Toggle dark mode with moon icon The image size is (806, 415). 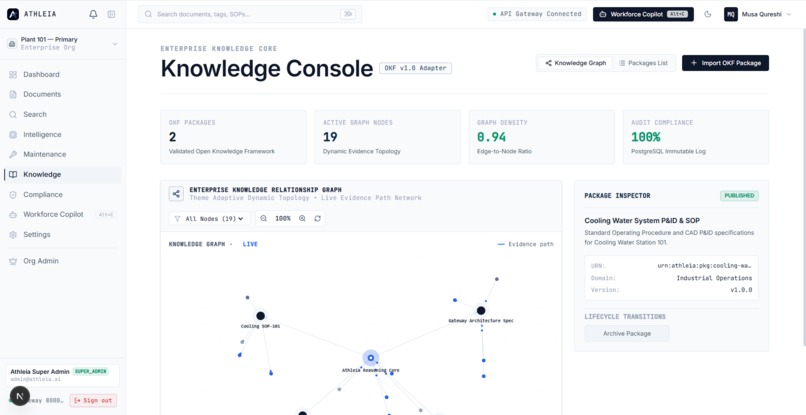pyautogui.click(x=708, y=14)
